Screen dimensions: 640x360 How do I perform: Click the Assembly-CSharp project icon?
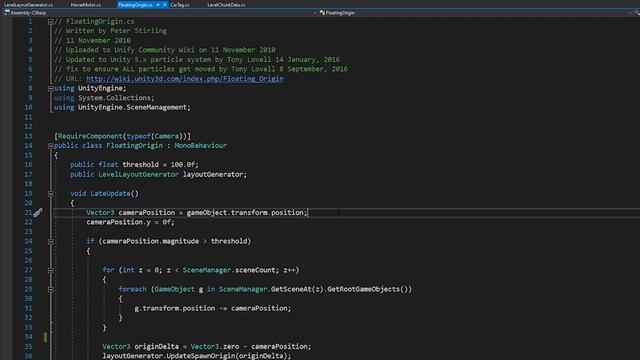point(7,13)
